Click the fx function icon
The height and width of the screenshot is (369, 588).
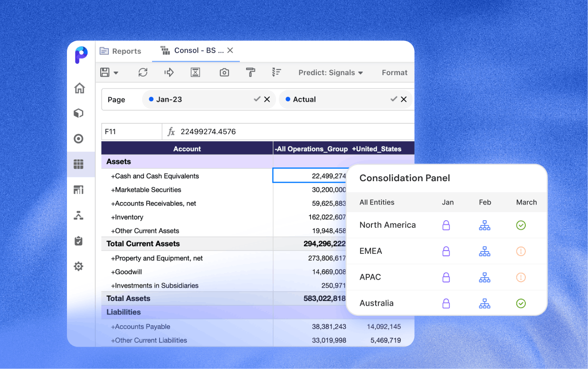(171, 132)
